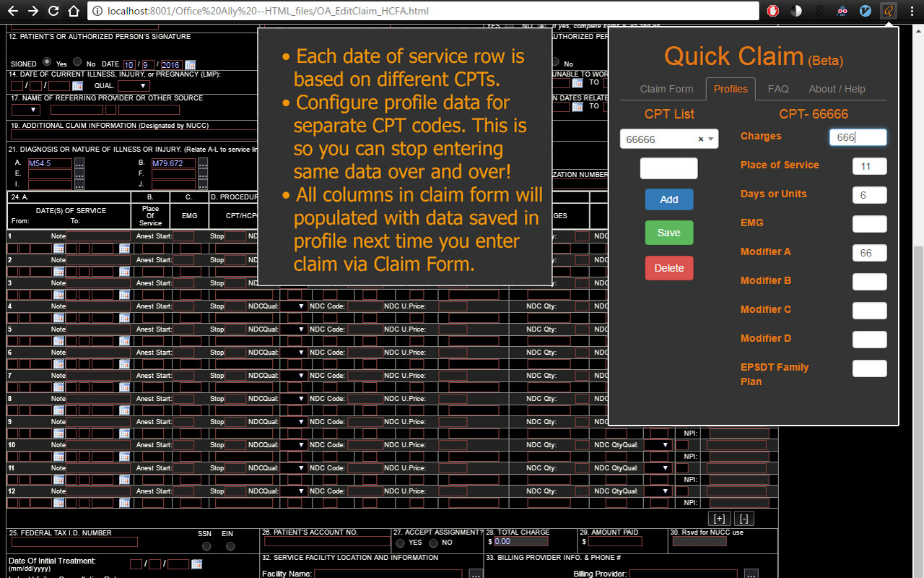Viewport: 924px width, 578px height.
Task: Open the QUAL dropdown
Action: click(x=134, y=86)
